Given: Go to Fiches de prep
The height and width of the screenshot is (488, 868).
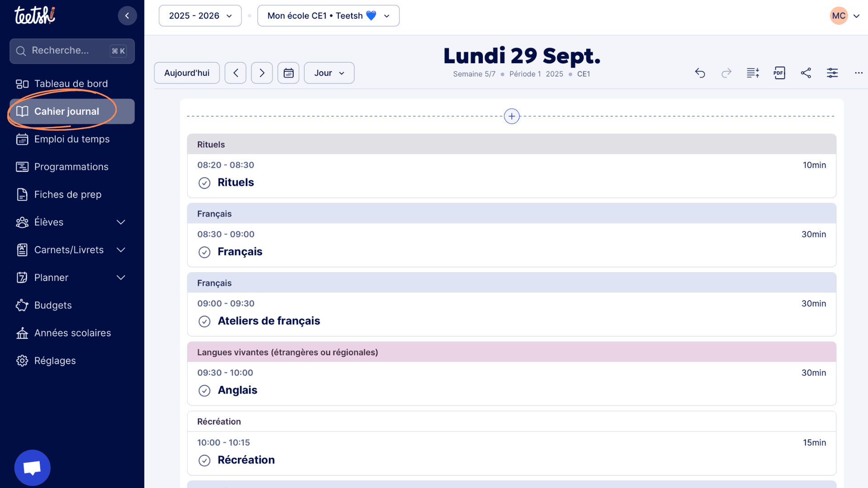Looking at the screenshot, I should coord(68,195).
